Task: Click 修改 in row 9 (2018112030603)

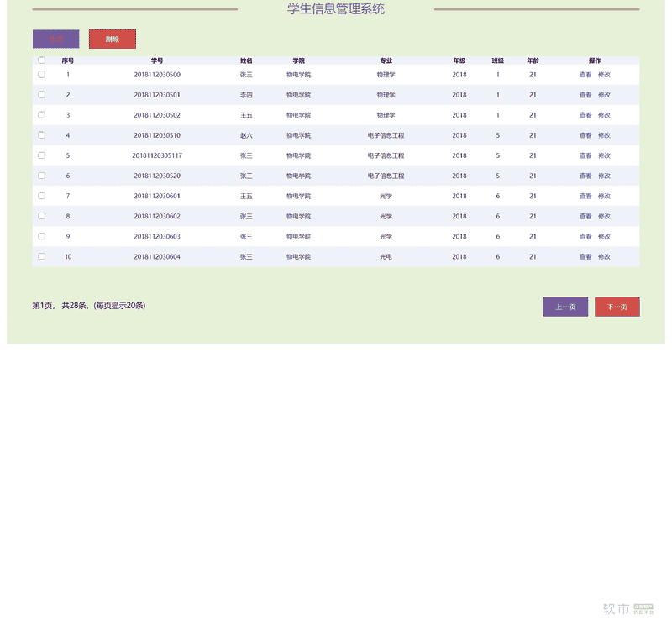Action: [x=604, y=237]
